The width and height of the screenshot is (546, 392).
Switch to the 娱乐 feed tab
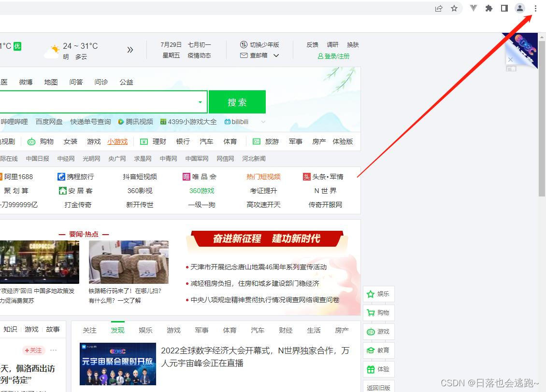[145, 330]
